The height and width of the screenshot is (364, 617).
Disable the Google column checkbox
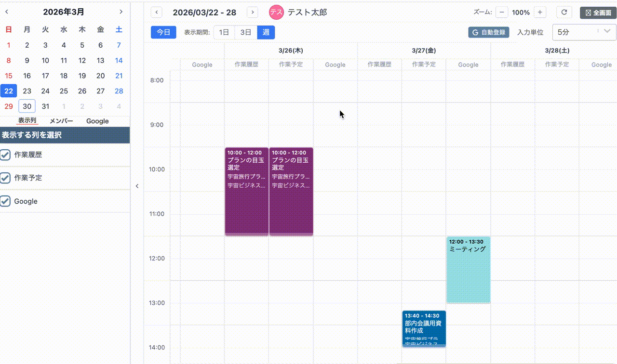pos(6,201)
